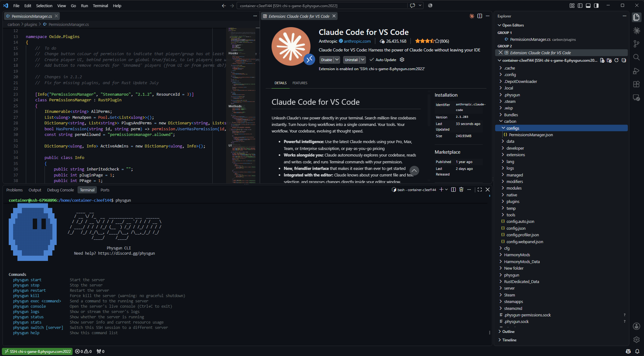Toggle primary side bar layout button
The width and height of the screenshot is (644, 356).
(580, 6)
